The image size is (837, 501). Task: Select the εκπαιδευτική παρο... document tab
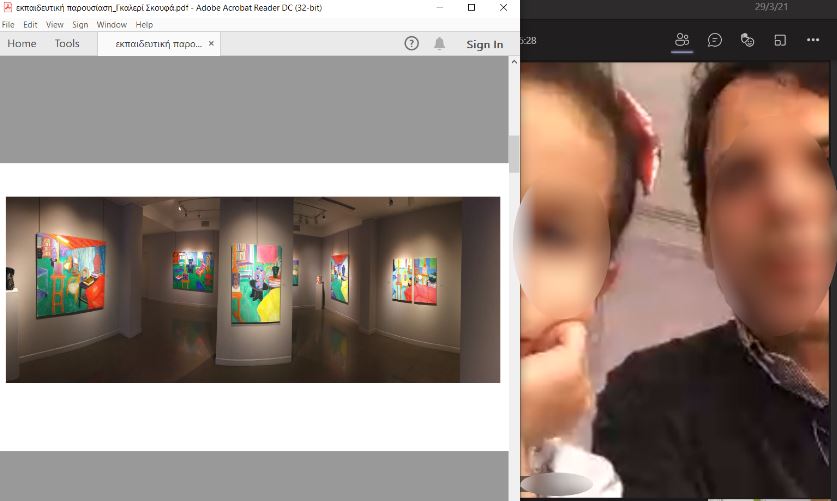point(159,44)
